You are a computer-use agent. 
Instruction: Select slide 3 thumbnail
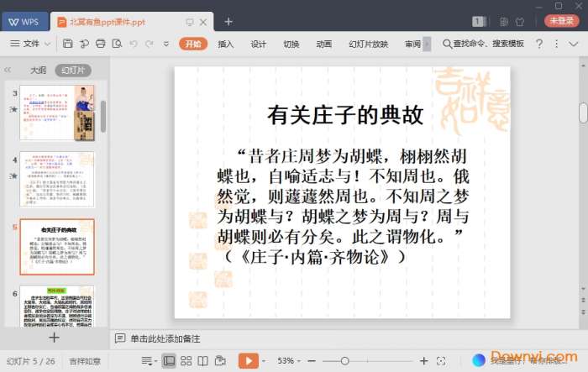57,113
